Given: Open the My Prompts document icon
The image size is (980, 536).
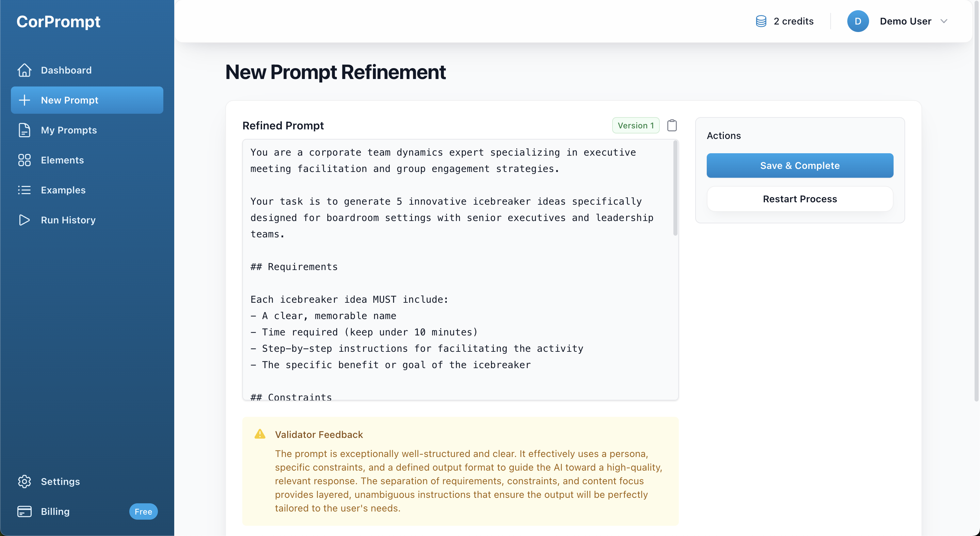Looking at the screenshot, I should point(24,130).
